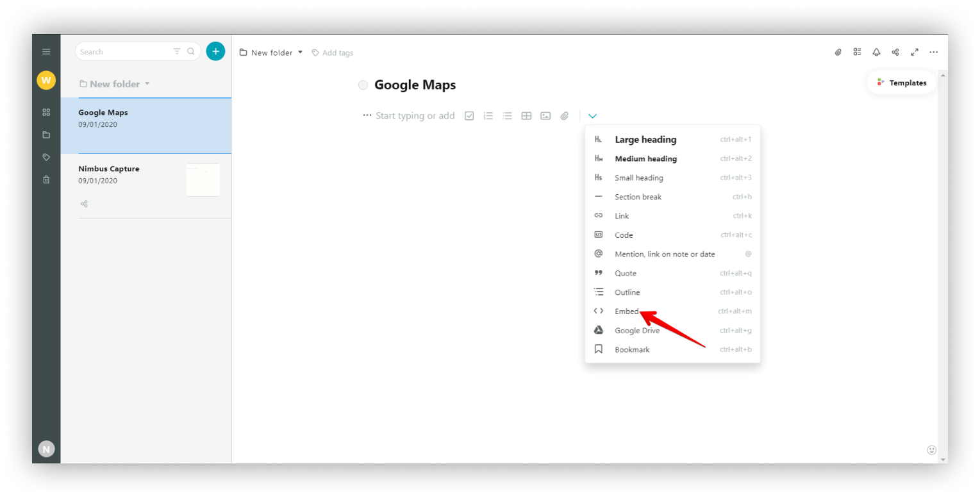
Task: Choose Code from insert menu
Action: (x=672, y=235)
